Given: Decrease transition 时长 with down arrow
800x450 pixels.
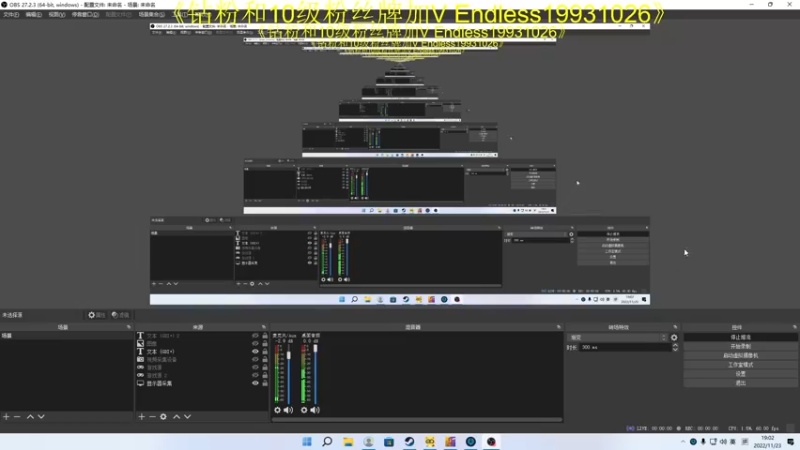Looking at the screenshot, I should (675, 350).
